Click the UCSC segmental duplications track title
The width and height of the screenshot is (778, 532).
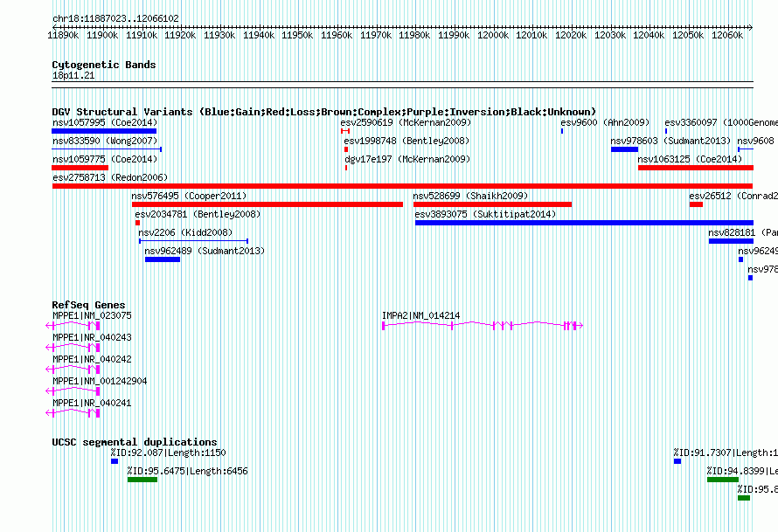(x=135, y=442)
